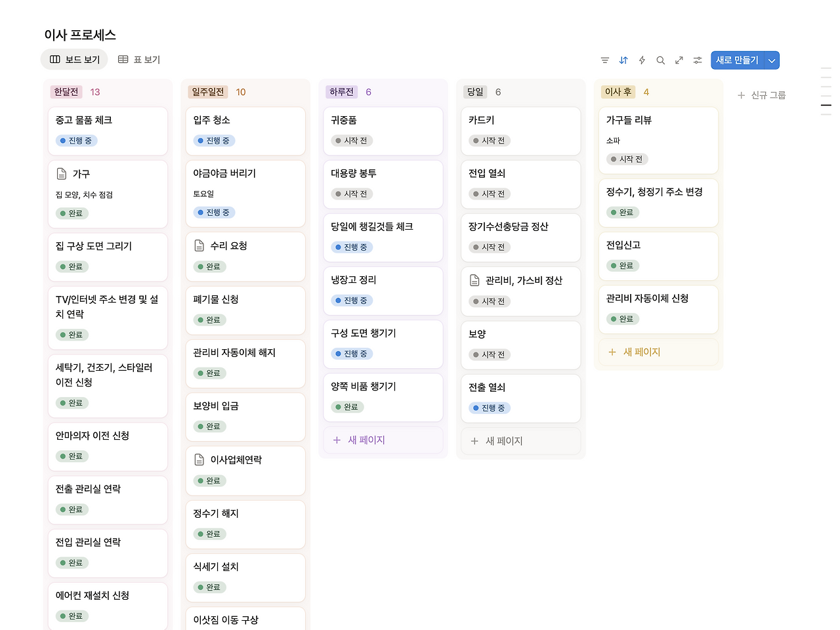
Task: Click the plus icon beside 새 페이지 in 이사 후
Action: [x=610, y=352]
